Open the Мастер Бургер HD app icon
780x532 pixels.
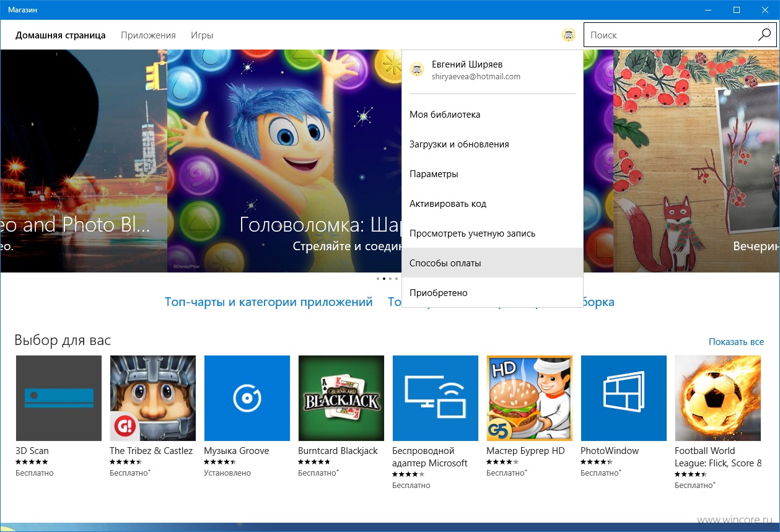pyautogui.click(x=530, y=398)
